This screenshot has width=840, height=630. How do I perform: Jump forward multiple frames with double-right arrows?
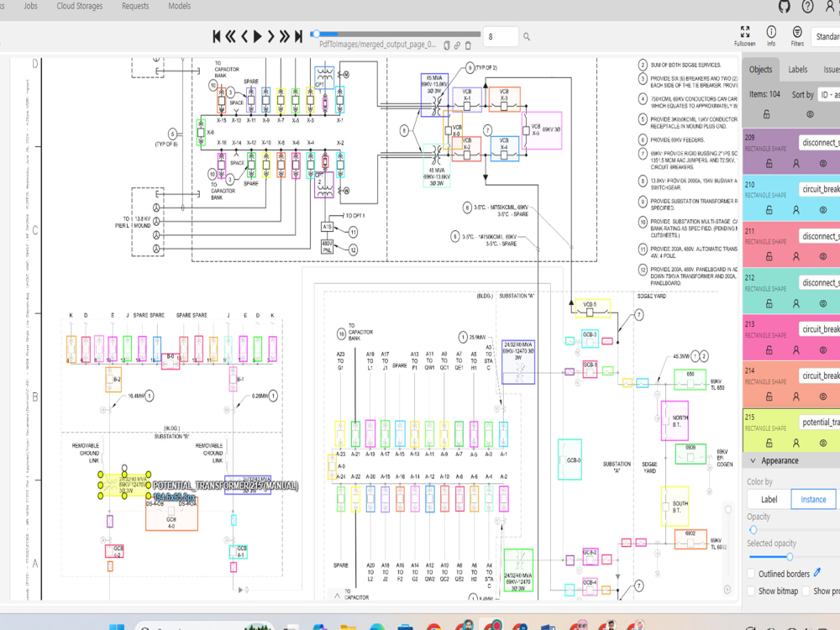tap(285, 36)
